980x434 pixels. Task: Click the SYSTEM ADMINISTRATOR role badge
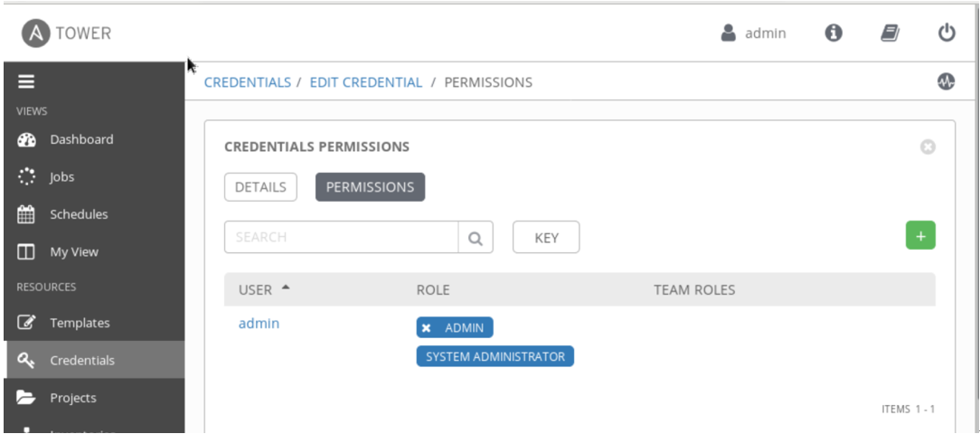tap(495, 356)
